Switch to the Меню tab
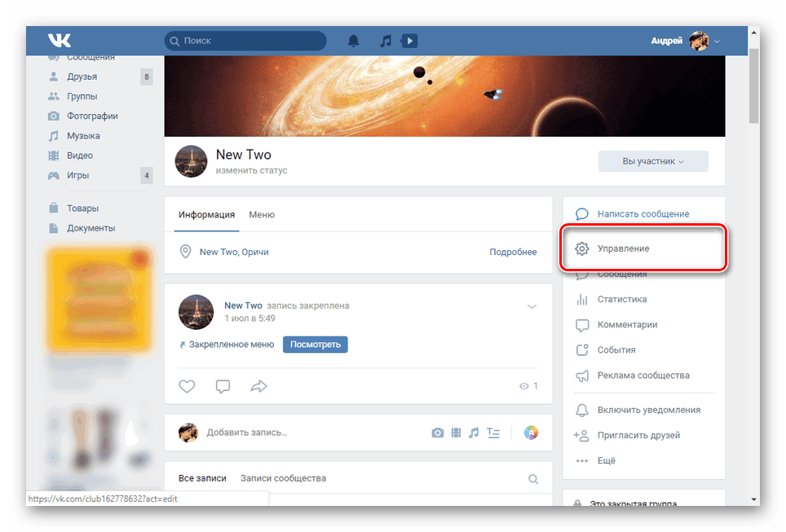Viewport: 786px width, 532px height. click(x=262, y=214)
